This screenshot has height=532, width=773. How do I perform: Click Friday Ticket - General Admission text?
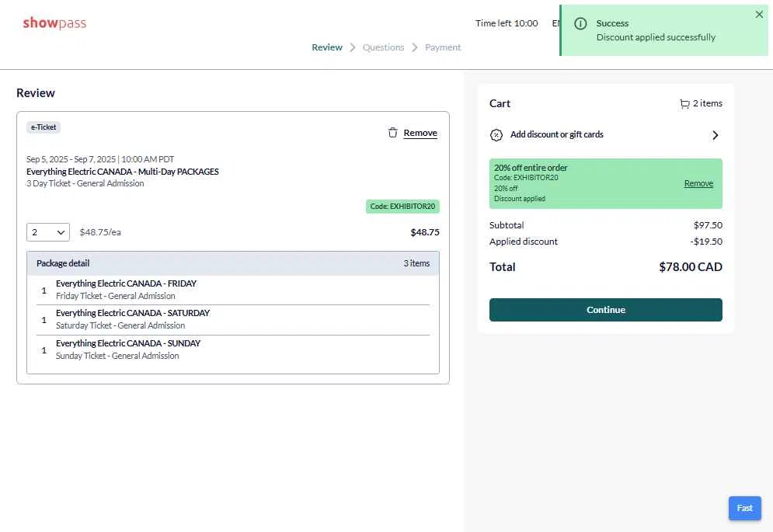tap(115, 296)
